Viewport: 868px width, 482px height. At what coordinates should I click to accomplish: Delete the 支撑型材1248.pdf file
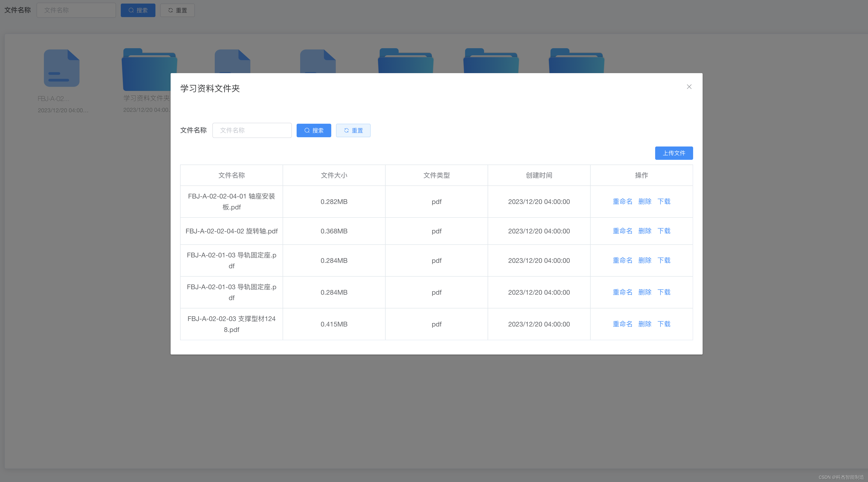tap(645, 324)
